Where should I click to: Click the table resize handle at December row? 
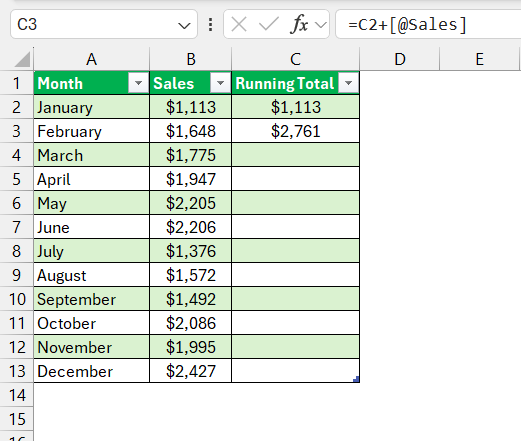click(356, 379)
